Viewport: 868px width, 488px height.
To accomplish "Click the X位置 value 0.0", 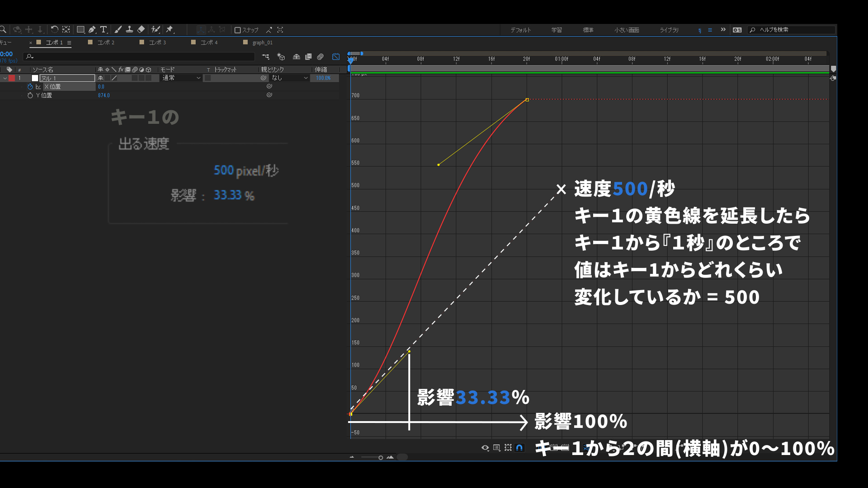I will [x=101, y=87].
